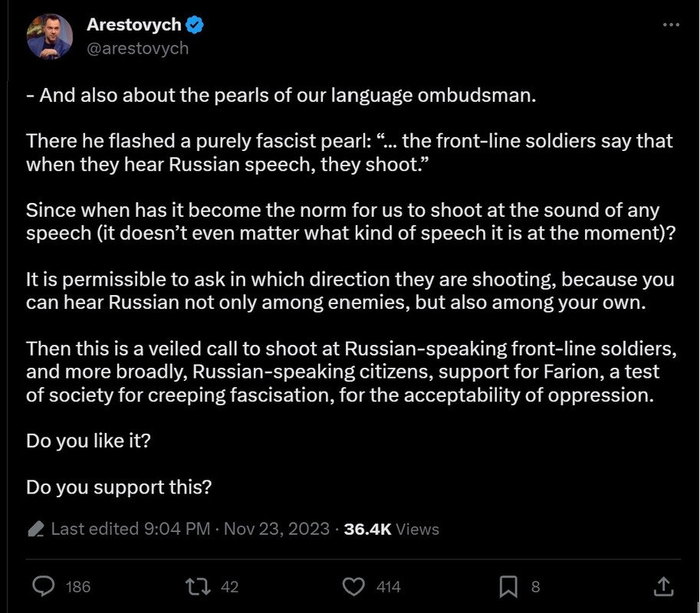Open the Arestovych profile avatar picture

pos(50,36)
